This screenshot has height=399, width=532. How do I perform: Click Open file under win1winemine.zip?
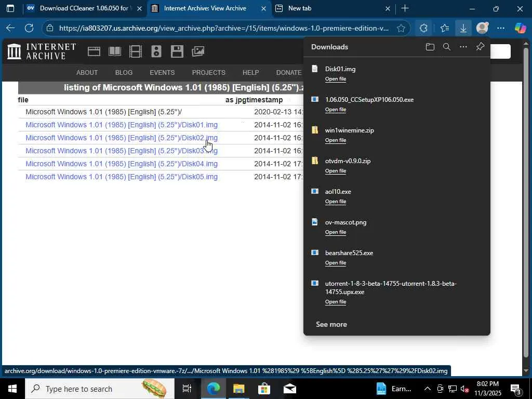[x=336, y=140]
